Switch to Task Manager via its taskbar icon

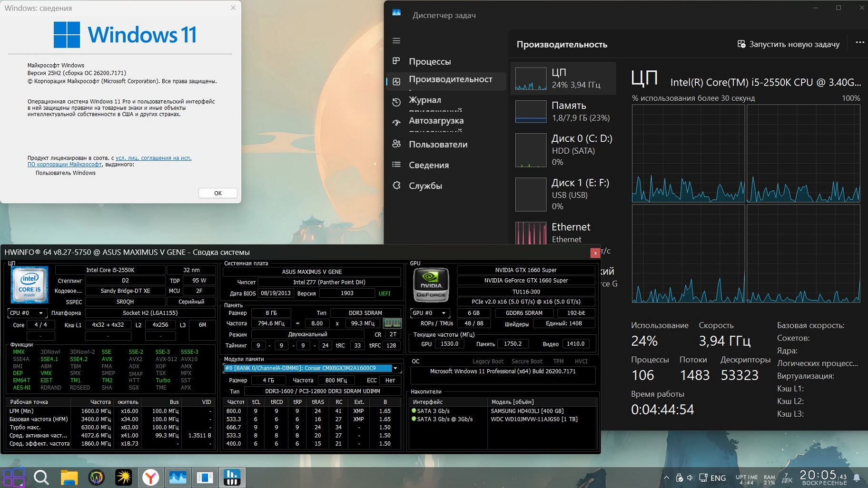tap(178, 477)
